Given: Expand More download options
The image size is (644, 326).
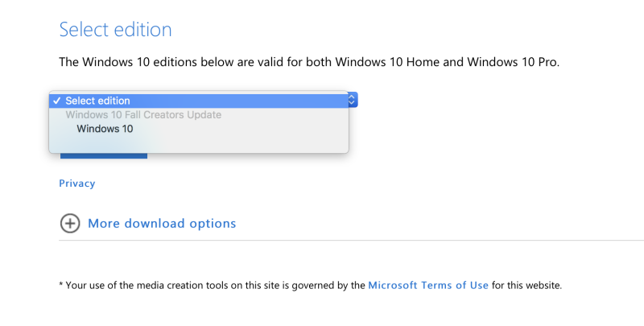Looking at the screenshot, I should tap(162, 223).
